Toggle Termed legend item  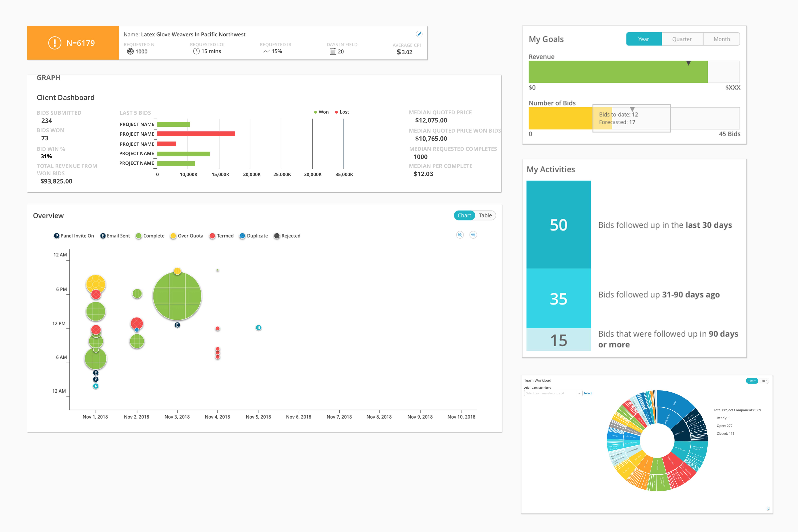click(222, 236)
